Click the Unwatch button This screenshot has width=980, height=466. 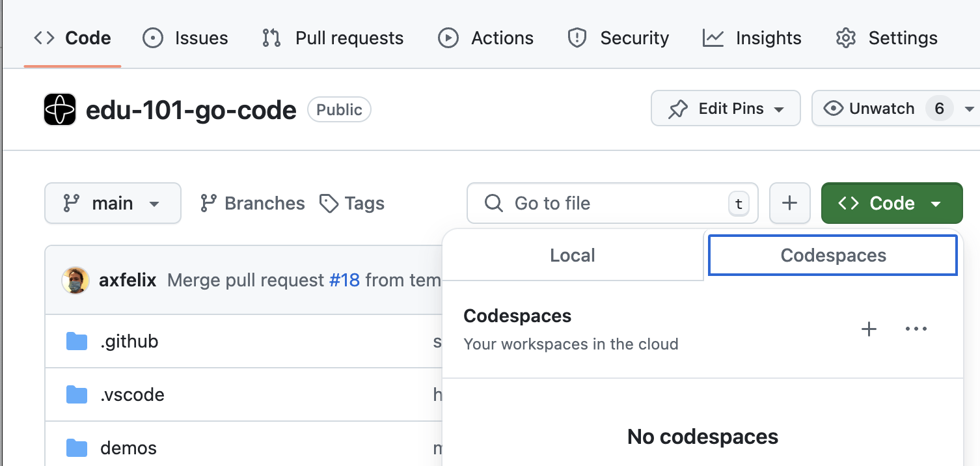pyautogui.click(x=882, y=109)
